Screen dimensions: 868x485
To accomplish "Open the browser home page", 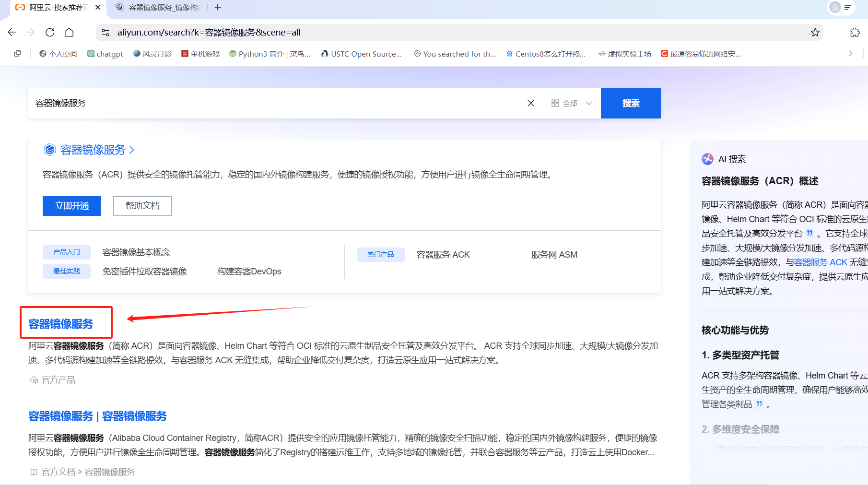I will point(69,32).
